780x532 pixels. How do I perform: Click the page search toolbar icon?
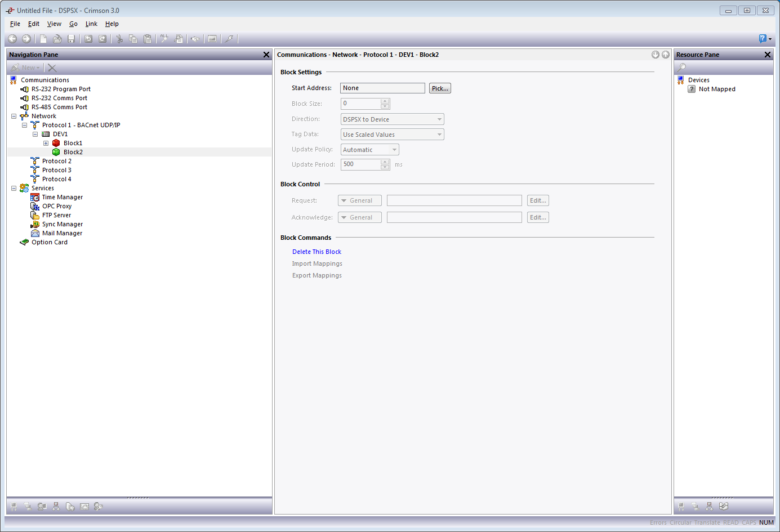[179, 39]
